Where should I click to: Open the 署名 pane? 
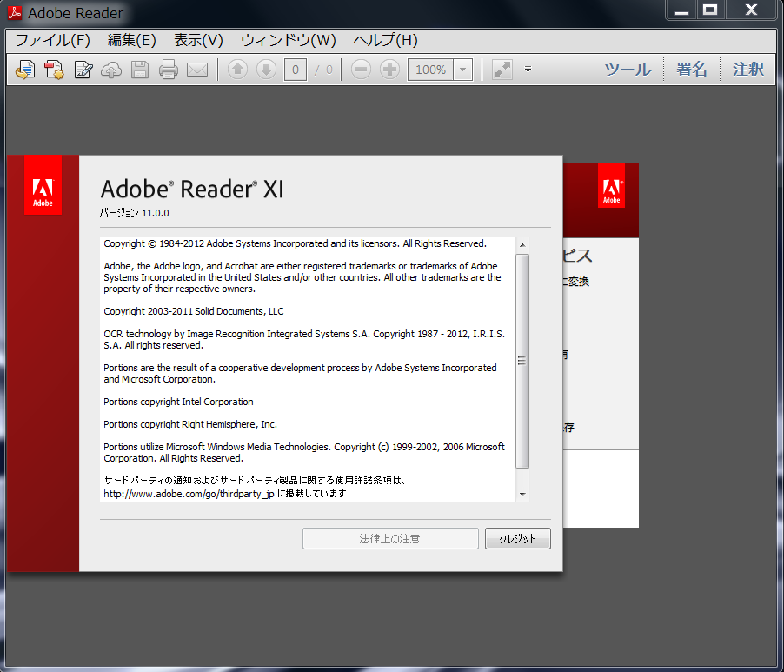coord(692,69)
